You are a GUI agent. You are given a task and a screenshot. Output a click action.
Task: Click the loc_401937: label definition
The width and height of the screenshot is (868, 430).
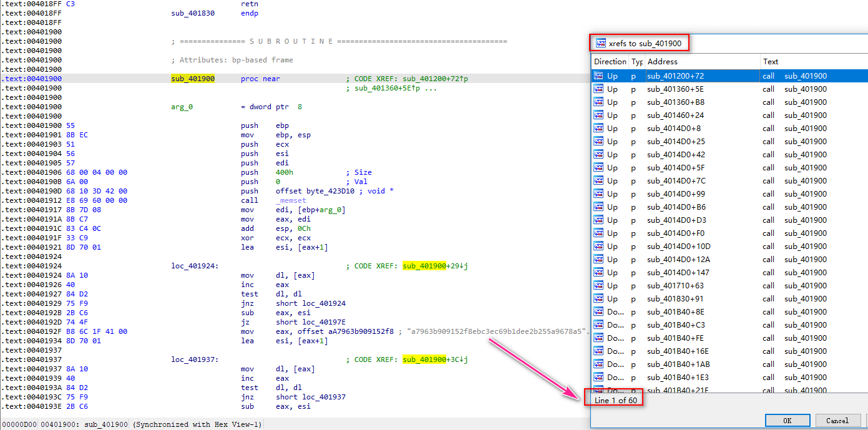195,359
